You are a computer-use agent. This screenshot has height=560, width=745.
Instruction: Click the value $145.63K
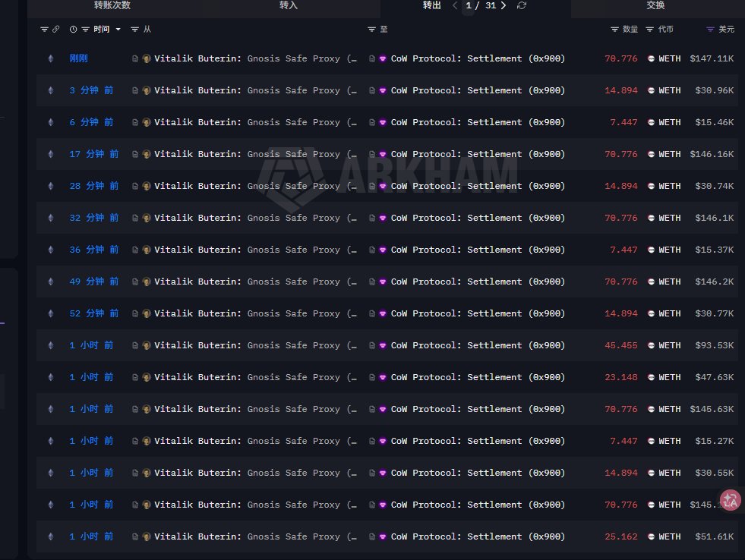tap(712, 408)
